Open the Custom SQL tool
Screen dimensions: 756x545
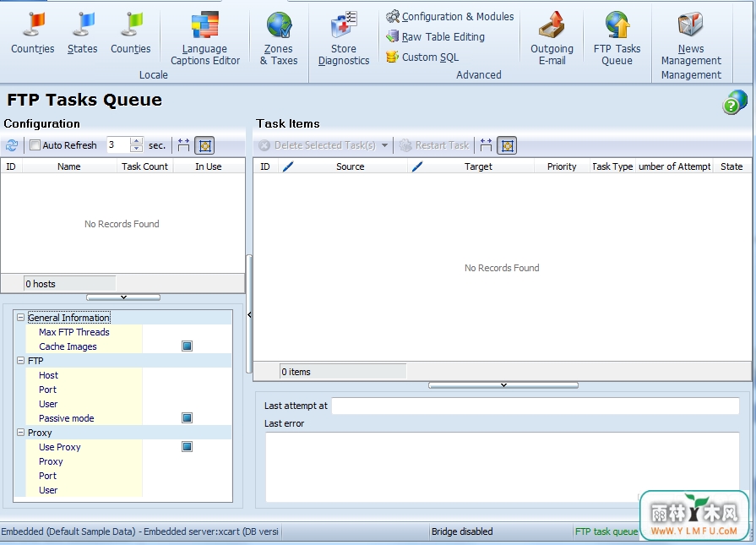point(422,57)
